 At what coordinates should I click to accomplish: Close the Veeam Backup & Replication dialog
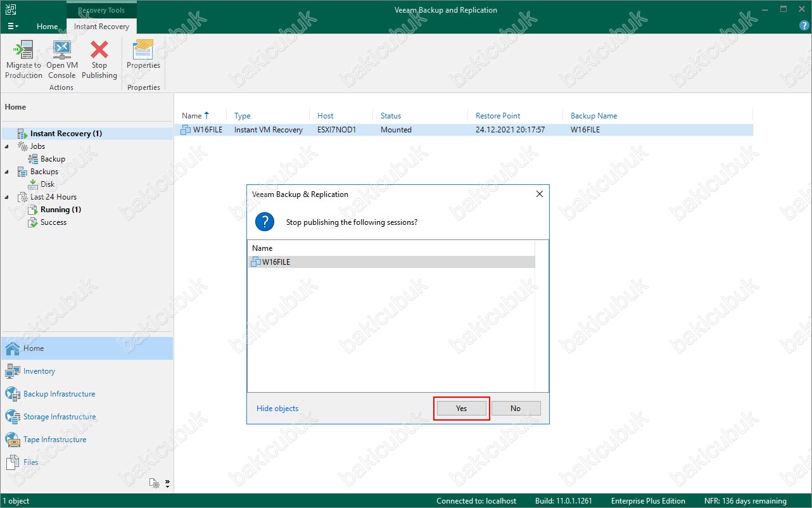[x=540, y=194]
